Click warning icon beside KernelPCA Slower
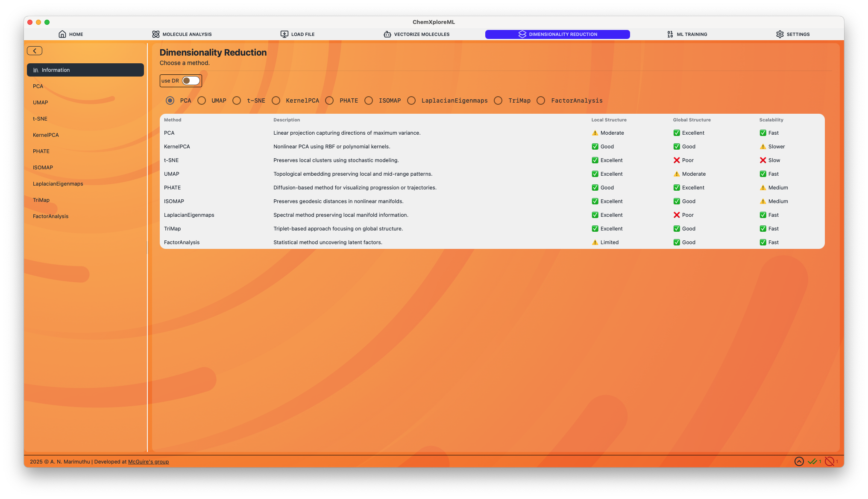Image resolution: width=868 pixels, height=499 pixels. tap(763, 147)
